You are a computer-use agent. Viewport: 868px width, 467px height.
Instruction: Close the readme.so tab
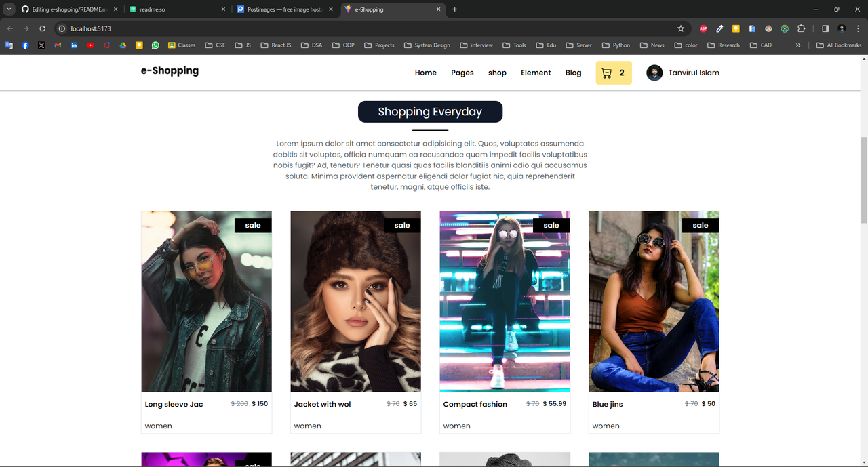223,9
